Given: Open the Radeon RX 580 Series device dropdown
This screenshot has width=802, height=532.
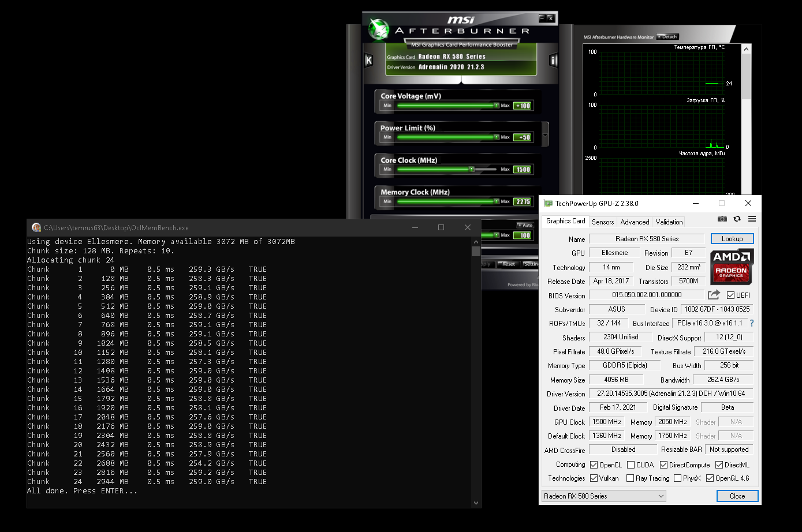Looking at the screenshot, I should click(x=604, y=496).
